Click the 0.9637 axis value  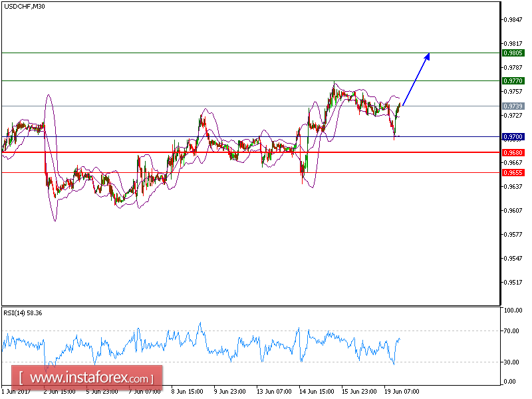tap(513, 187)
